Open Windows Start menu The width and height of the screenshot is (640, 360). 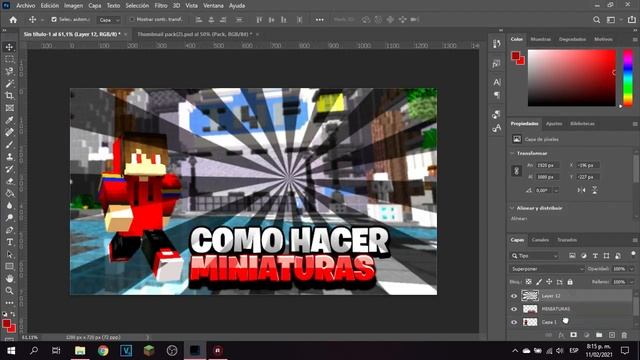click(11, 351)
